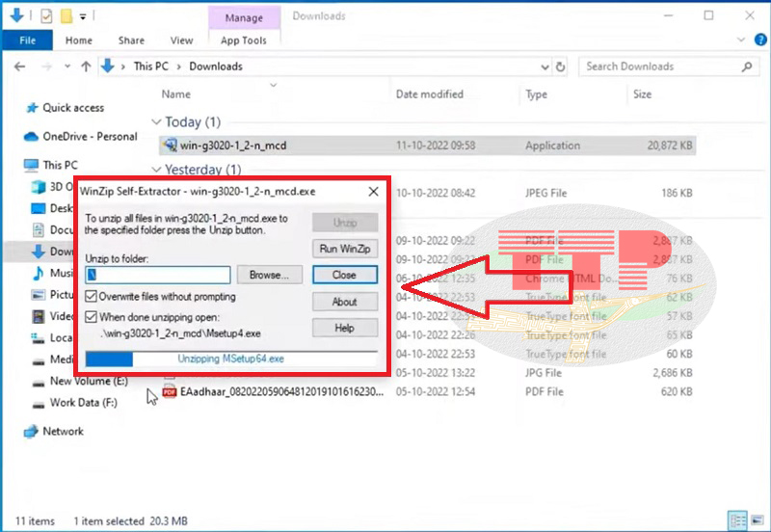Click the Music note icon in sidebar
This screenshot has height=532, width=771.
pyautogui.click(x=38, y=273)
